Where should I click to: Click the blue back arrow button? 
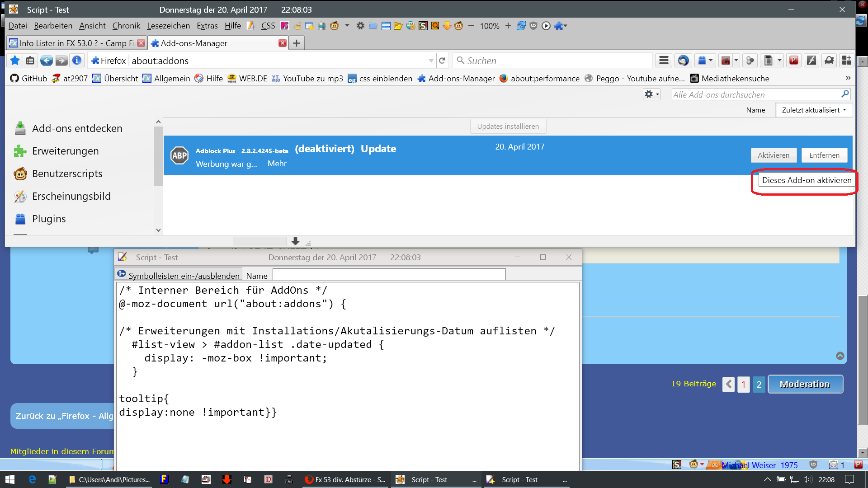click(x=46, y=61)
